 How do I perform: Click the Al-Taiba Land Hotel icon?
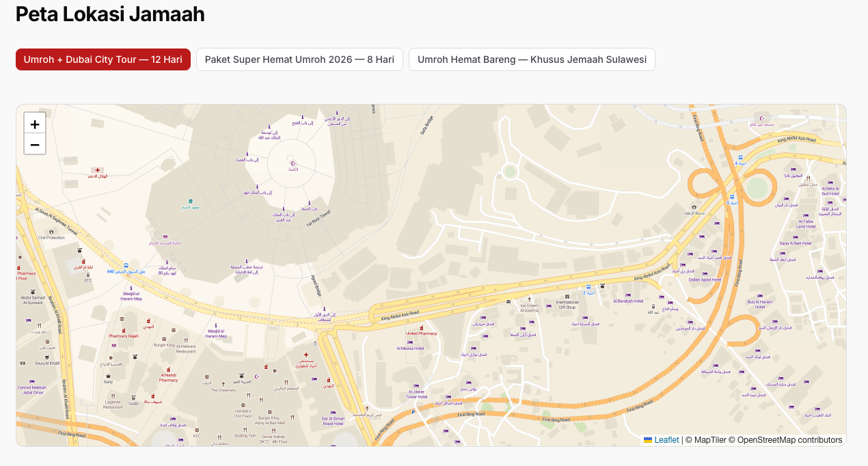coord(806,215)
